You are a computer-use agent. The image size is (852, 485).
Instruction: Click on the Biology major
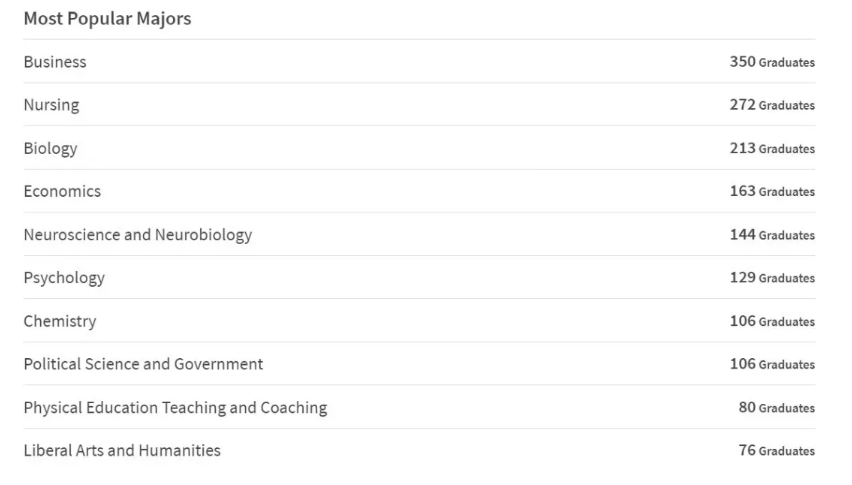tap(50, 148)
